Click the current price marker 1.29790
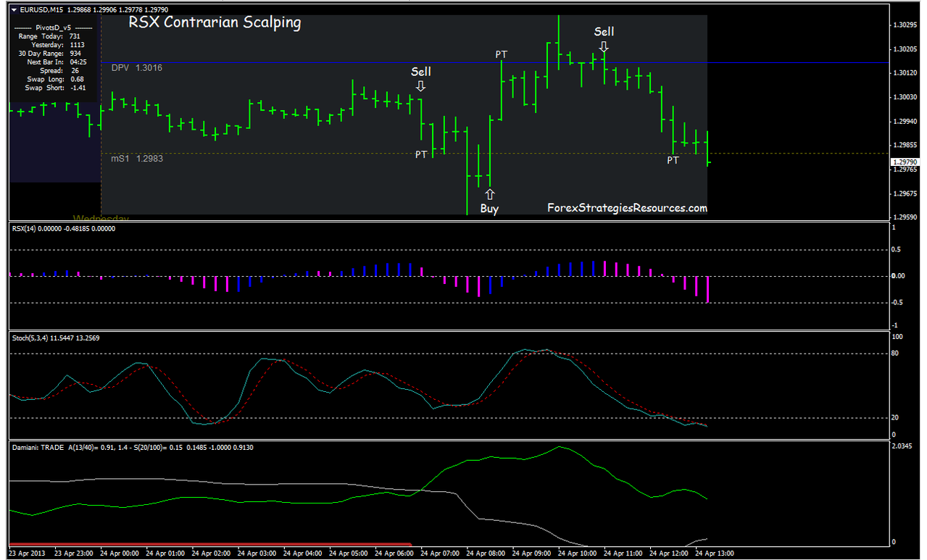This screenshot has height=560, width=927. tap(905, 162)
